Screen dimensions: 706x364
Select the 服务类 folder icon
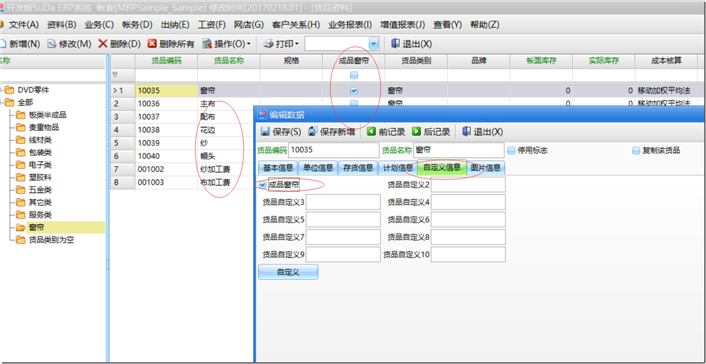pos(21,215)
